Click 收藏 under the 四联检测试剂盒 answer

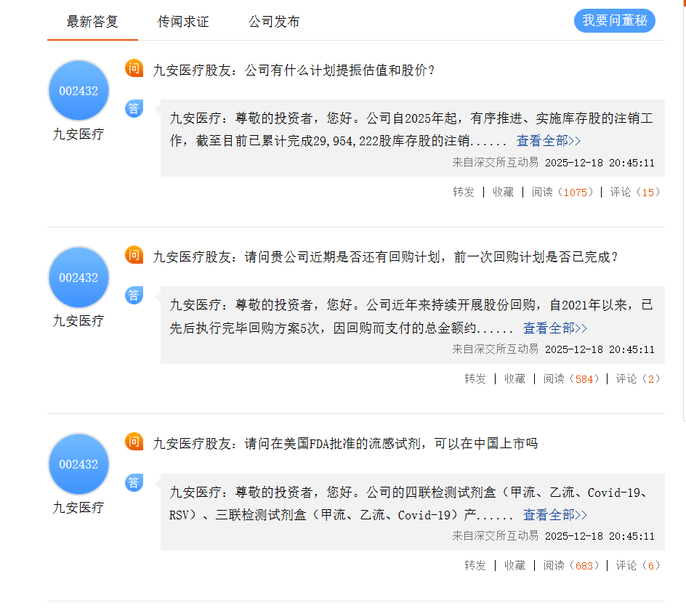pyautogui.click(x=515, y=565)
